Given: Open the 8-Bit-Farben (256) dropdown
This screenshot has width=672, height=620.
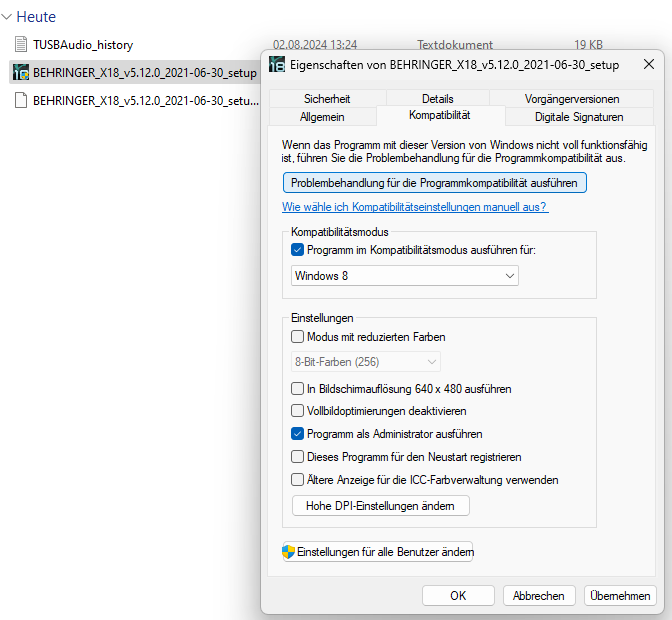Looking at the screenshot, I should pyautogui.click(x=366, y=362).
